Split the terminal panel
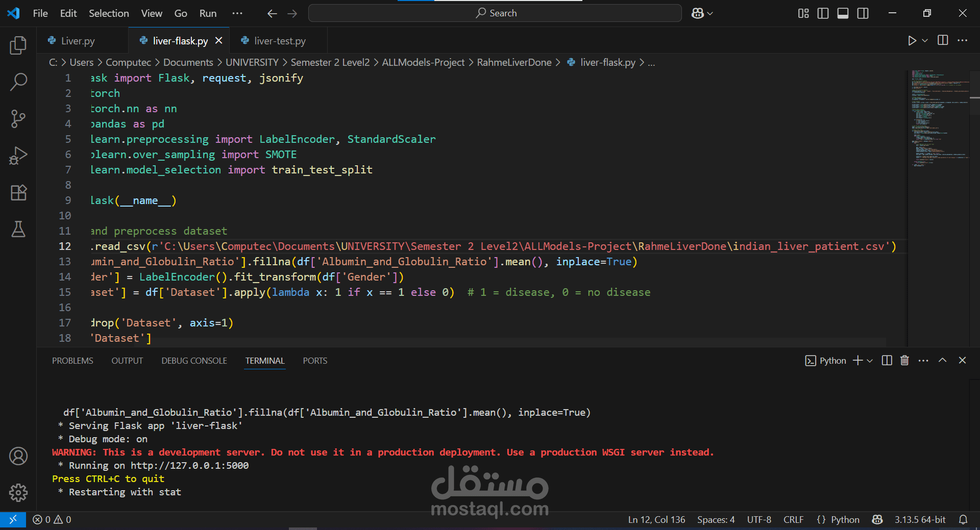Screen dimensions: 980x530 (x=887, y=361)
